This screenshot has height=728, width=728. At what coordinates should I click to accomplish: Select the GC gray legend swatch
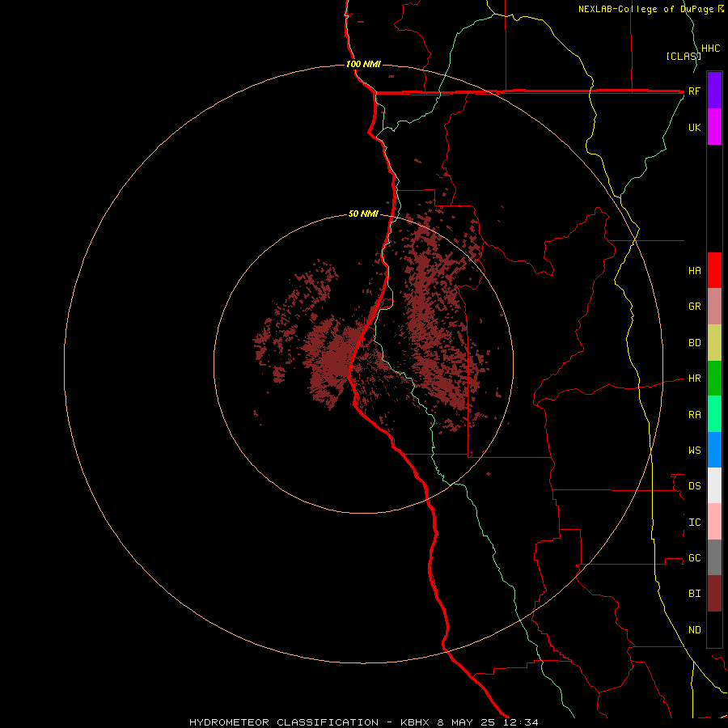click(714, 557)
